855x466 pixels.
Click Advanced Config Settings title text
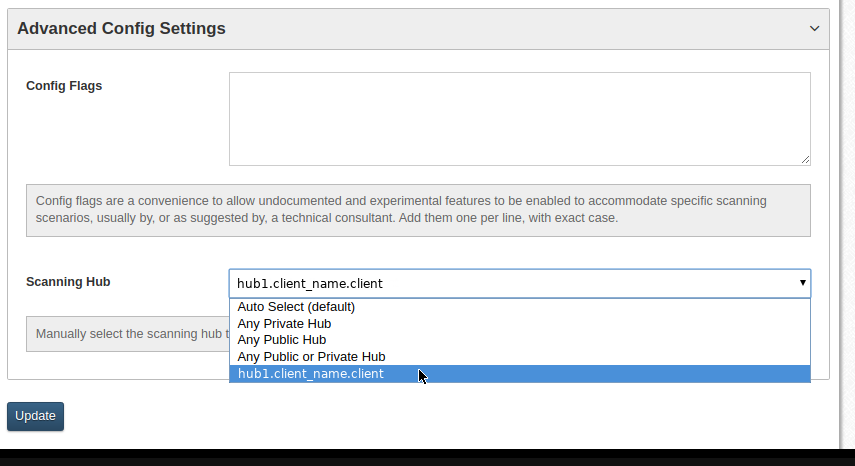121,28
